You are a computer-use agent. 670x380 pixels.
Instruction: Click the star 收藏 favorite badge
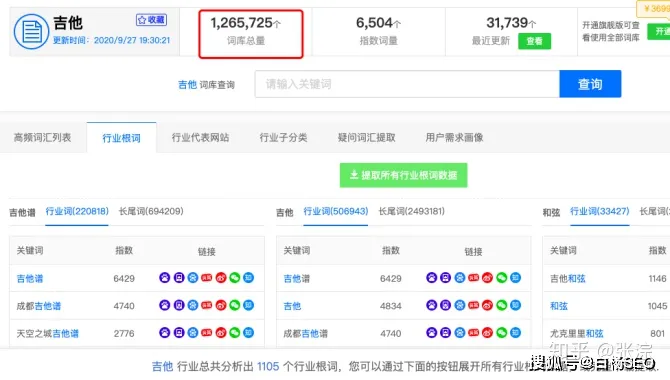pyautogui.click(x=151, y=20)
